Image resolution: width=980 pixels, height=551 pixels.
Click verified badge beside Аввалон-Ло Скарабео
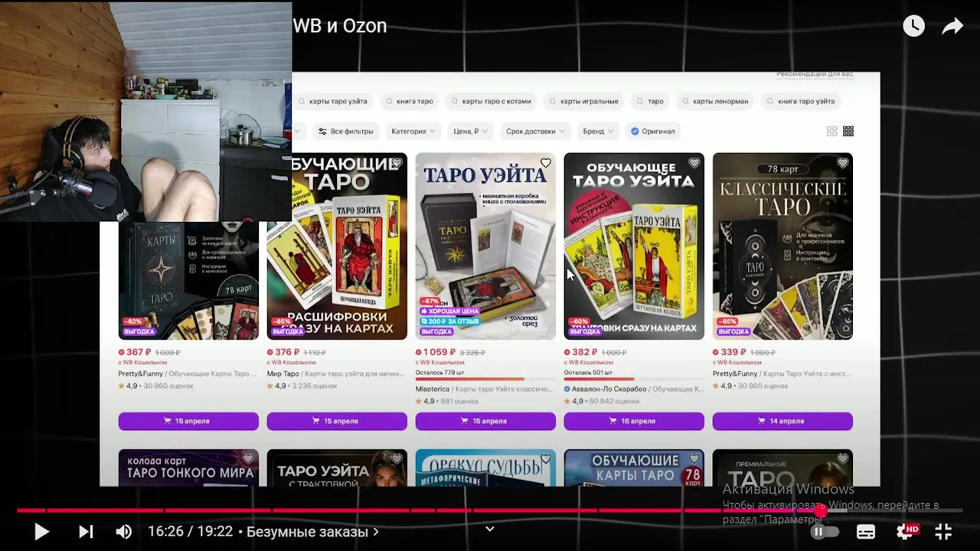(x=567, y=389)
